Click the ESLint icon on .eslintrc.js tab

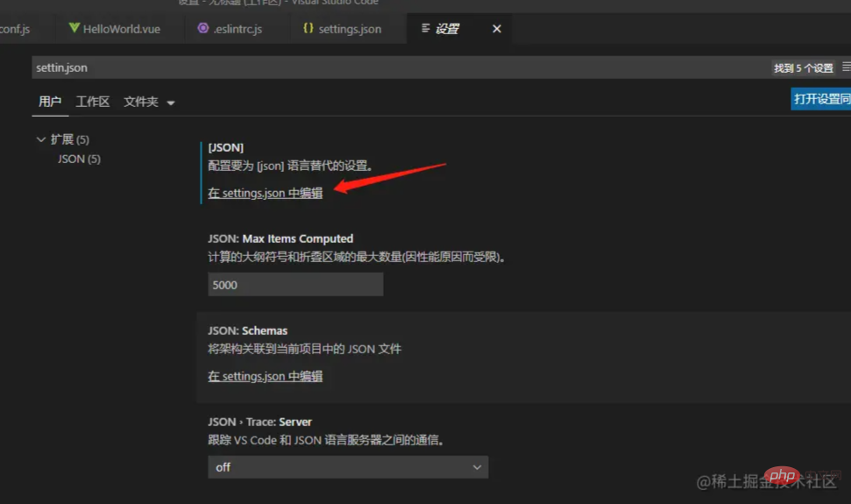pos(203,28)
